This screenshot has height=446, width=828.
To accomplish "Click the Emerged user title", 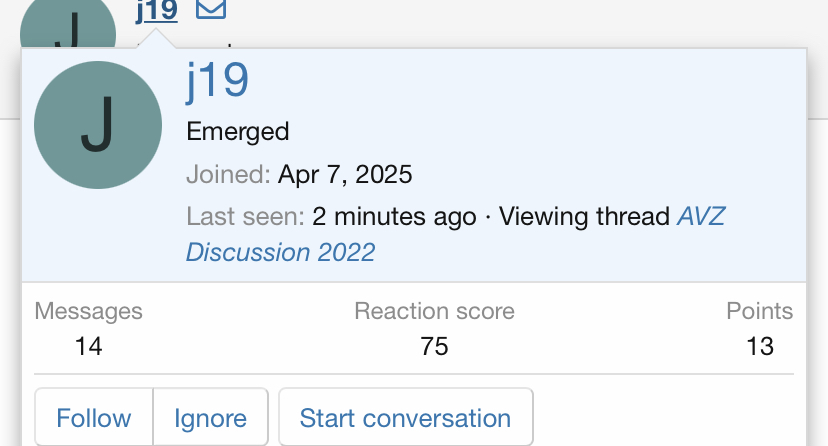I will coord(238,131).
